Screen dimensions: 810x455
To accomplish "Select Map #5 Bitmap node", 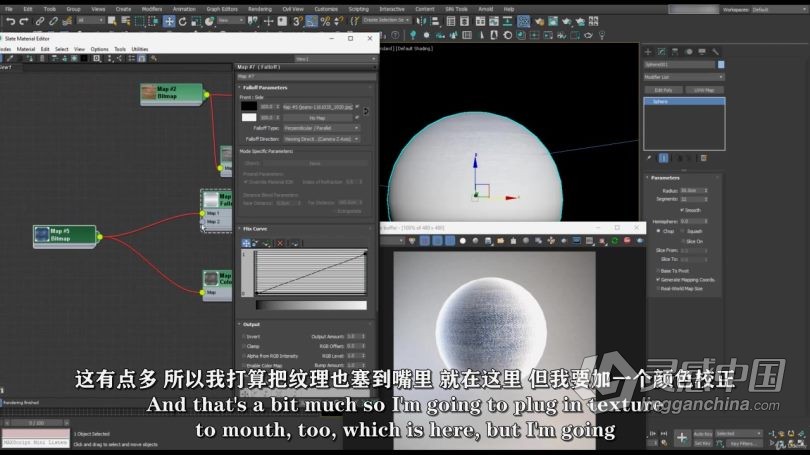I will coord(65,235).
